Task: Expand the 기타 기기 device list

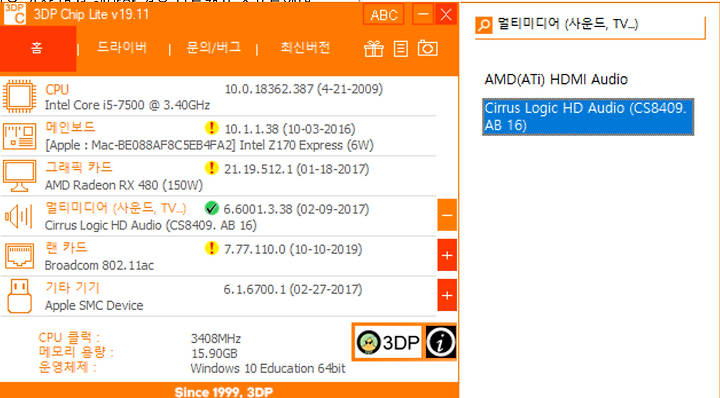Action: (x=447, y=295)
